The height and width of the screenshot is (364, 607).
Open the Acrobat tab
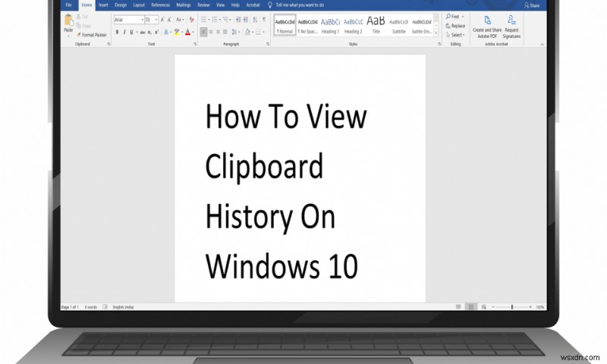tap(253, 5)
